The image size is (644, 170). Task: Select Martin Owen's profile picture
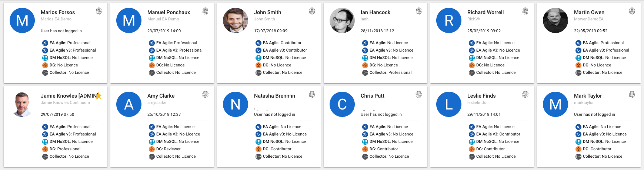pos(555,20)
